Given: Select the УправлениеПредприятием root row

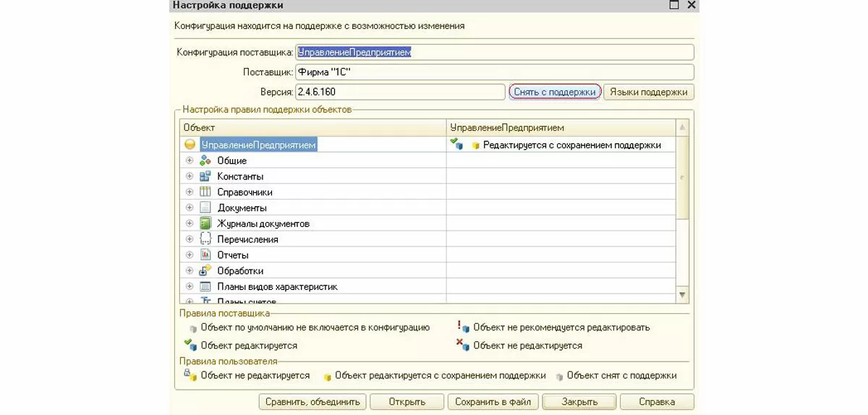Looking at the screenshot, I should coord(258,145).
